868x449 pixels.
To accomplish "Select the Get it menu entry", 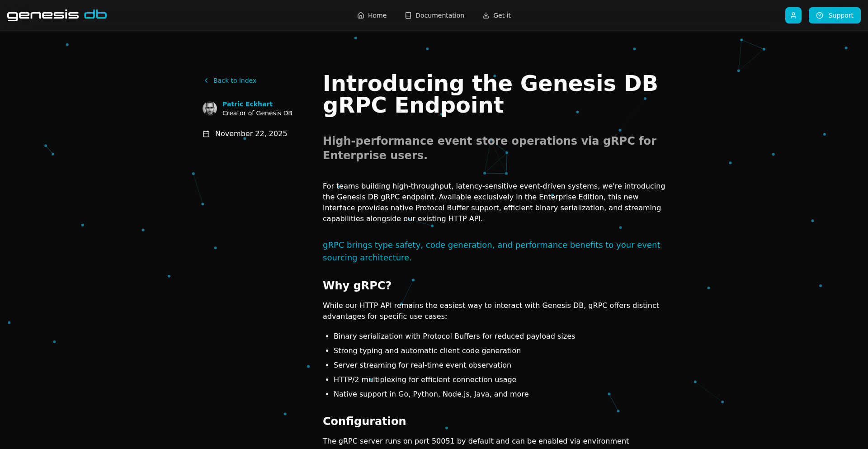I will point(502,15).
